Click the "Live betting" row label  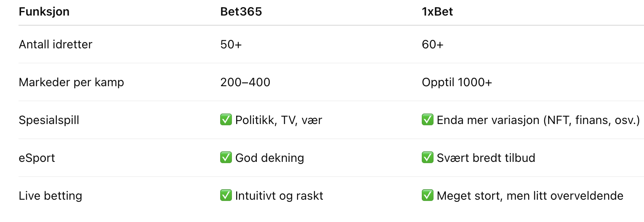[51, 196]
